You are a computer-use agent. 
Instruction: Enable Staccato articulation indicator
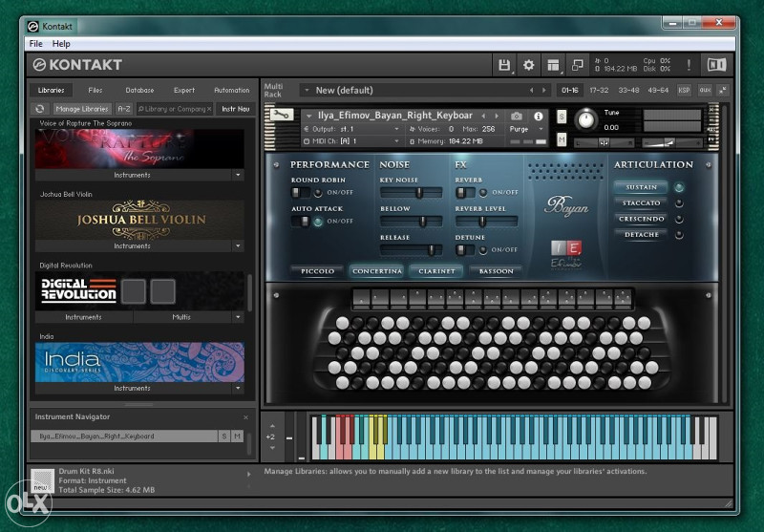[x=679, y=203]
